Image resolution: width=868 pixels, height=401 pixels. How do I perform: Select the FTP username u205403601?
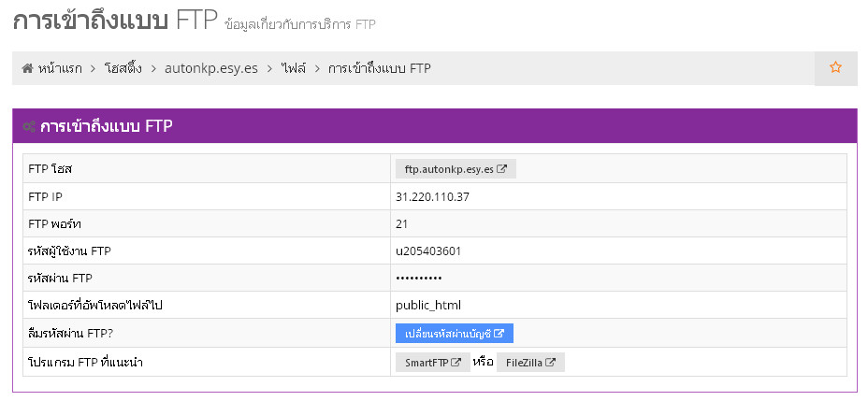pos(428,251)
